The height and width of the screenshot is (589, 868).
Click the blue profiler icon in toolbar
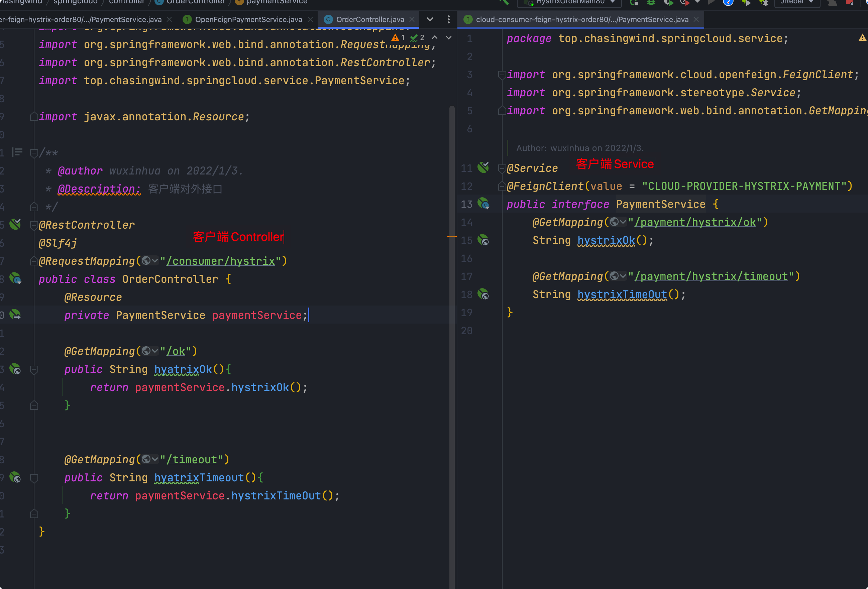(x=728, y=2)
